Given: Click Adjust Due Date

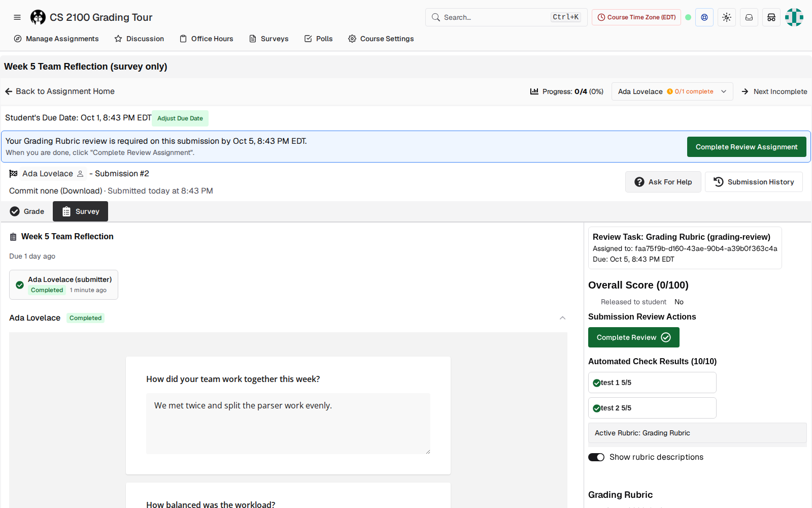Looking at the screenshot, I should point(180,118).
